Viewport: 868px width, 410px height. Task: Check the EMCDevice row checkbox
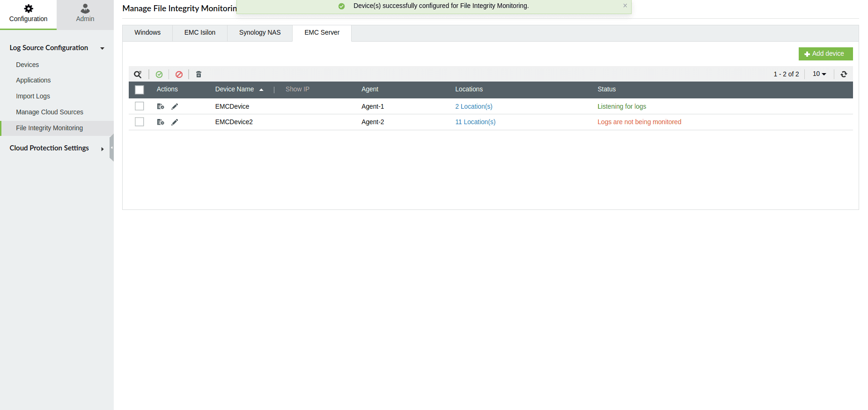[139, 106]
